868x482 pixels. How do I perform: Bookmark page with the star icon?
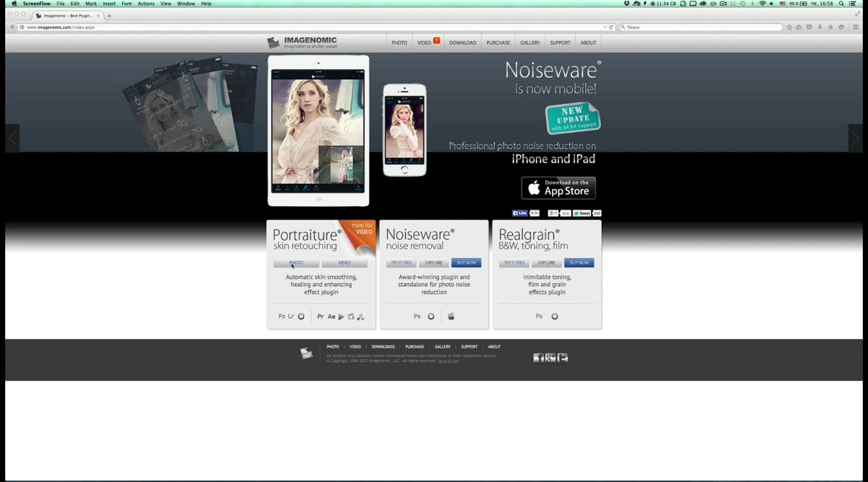[789, 27]
